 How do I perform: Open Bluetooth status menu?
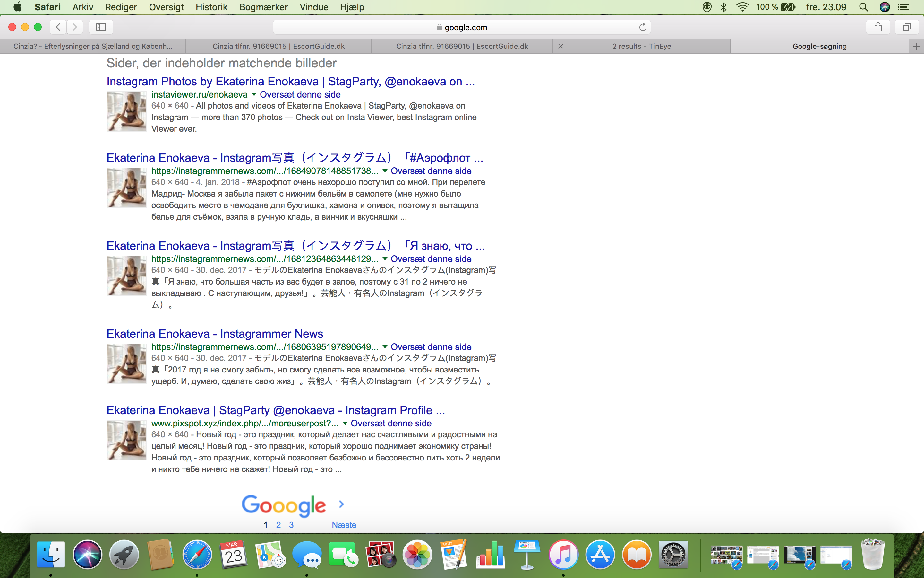tap(723, 7)
